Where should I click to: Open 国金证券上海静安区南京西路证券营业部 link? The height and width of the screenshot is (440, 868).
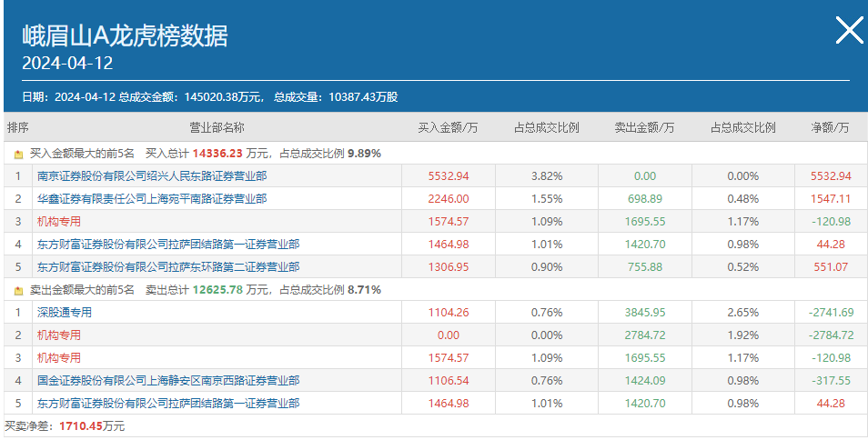pos(168,380)
